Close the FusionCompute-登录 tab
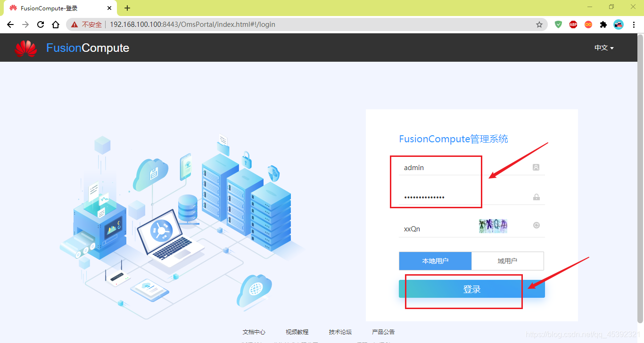 coord(109,8)
